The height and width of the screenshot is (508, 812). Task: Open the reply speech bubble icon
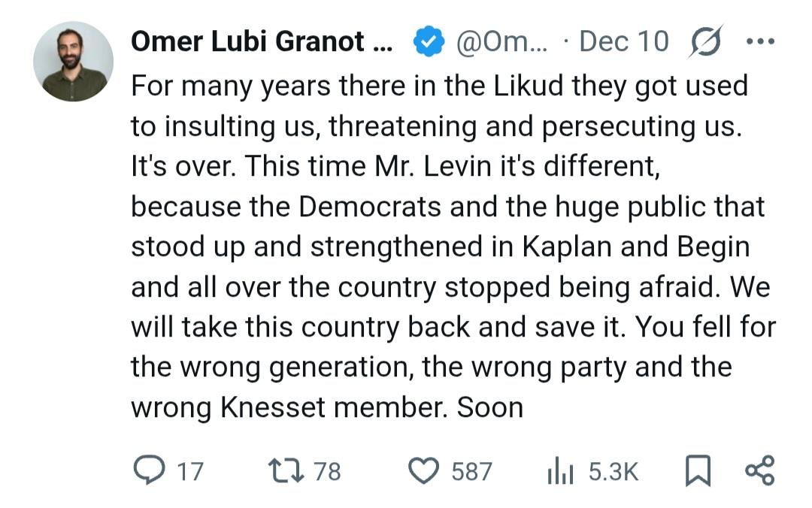(x=150, y=471)
